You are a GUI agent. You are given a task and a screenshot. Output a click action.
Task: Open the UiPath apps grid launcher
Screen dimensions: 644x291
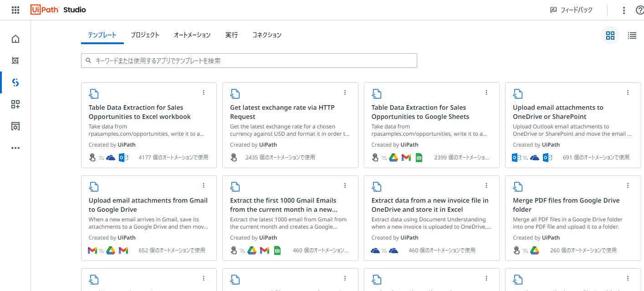tap(15, 10)
